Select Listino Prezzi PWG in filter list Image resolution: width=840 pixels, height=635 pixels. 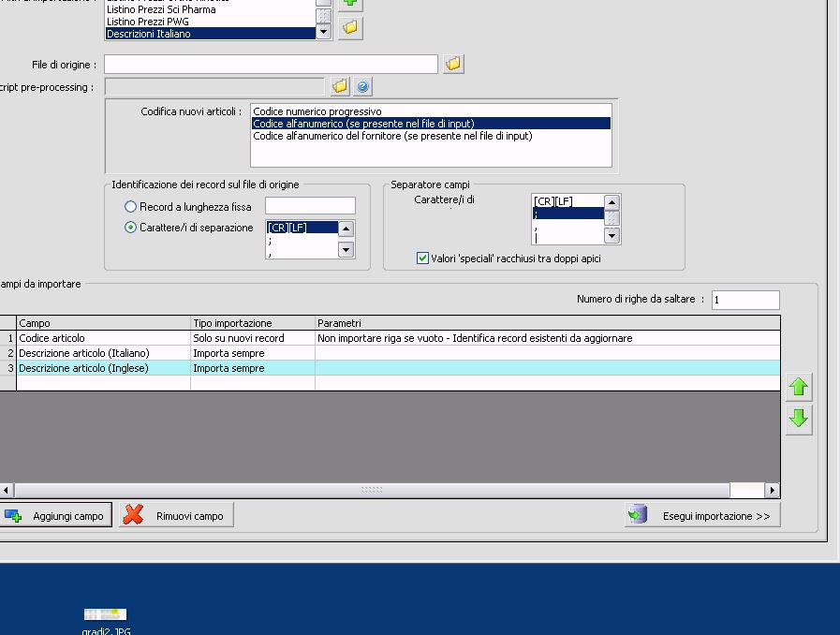coord(210,22)
